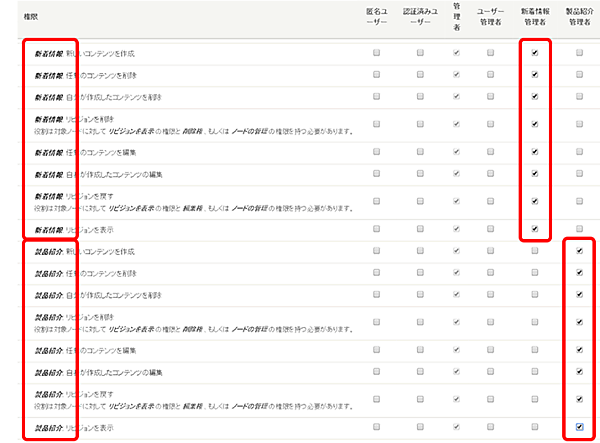Tick 認証済みユーザー for 製品紹介 自分が作成したコンテンツの編集
600x443 pixels.
(420, 373)
